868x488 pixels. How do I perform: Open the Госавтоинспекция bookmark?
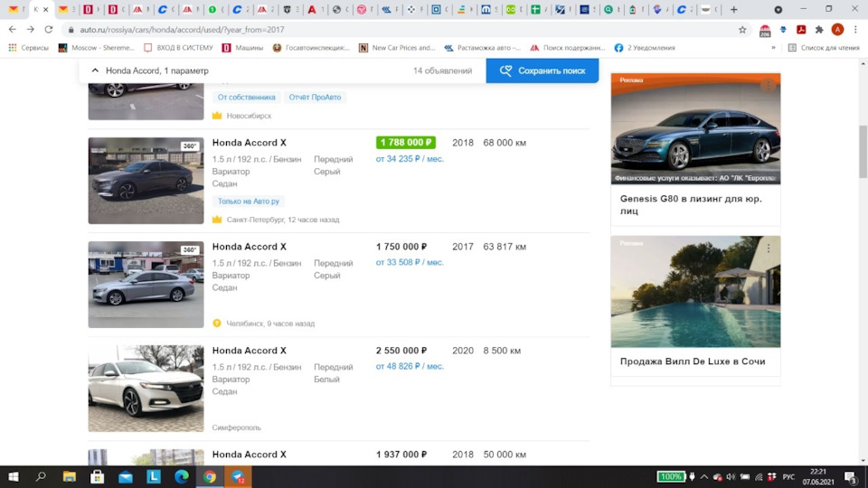[311, 48]
